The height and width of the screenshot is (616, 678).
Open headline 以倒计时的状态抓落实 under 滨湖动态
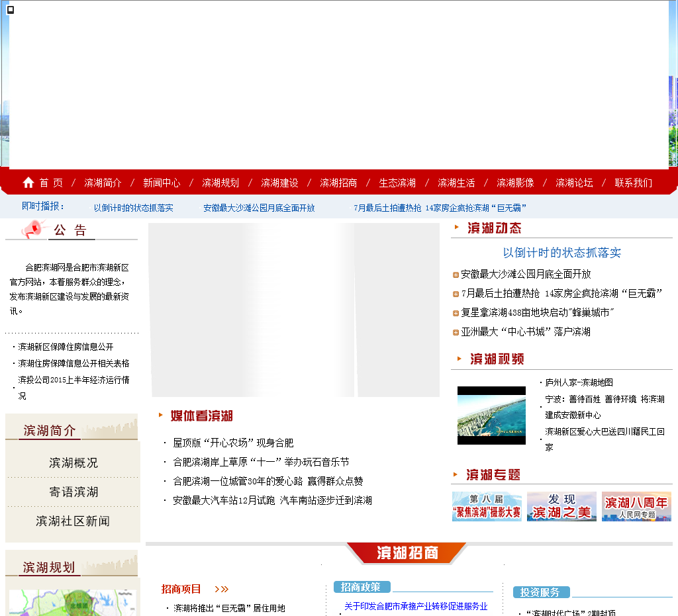pos(561,253)
